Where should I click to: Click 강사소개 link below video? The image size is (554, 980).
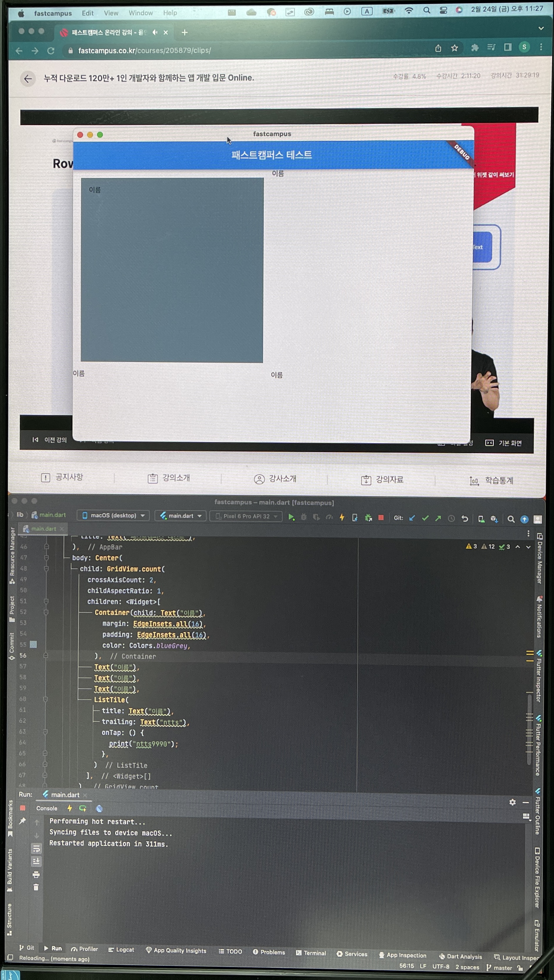point(275,479)
